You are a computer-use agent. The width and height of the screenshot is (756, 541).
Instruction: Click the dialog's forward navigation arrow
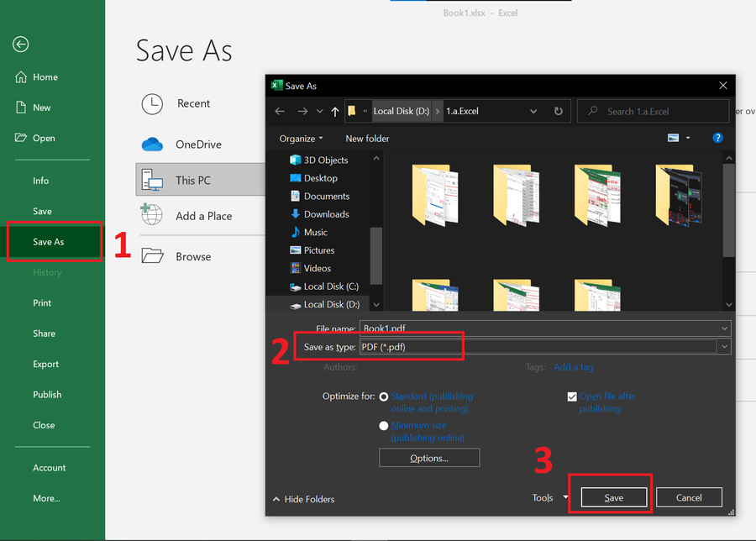click(x=302, y=112)
